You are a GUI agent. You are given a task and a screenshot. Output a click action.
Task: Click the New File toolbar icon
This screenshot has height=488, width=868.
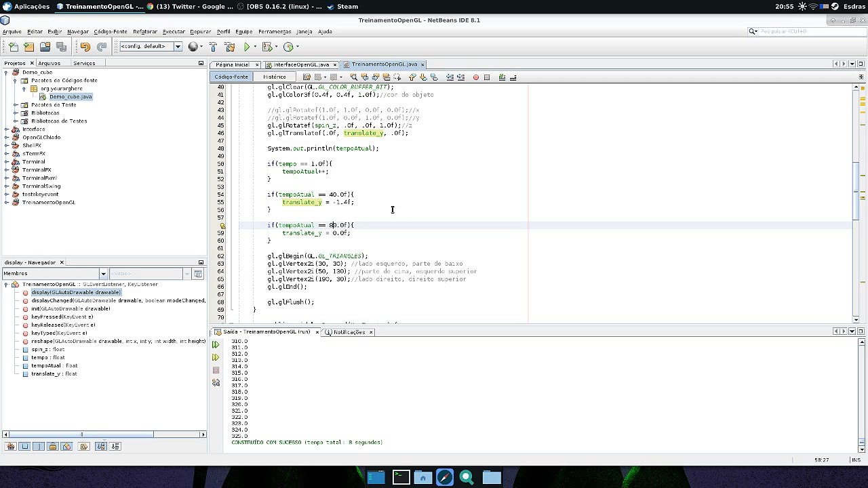13,47
